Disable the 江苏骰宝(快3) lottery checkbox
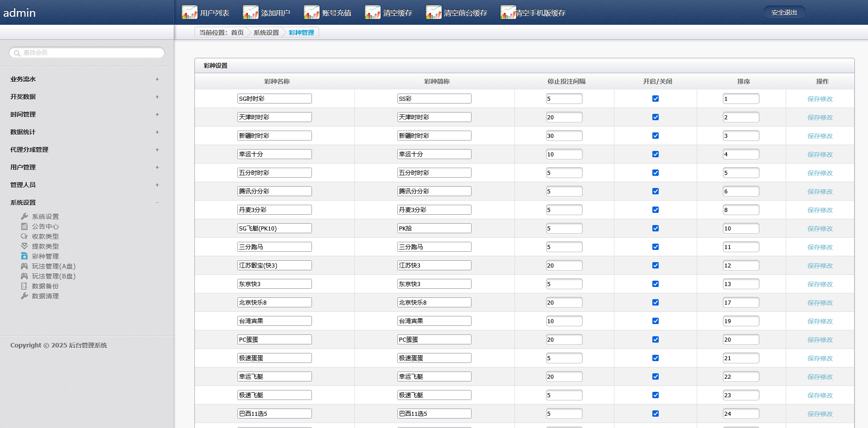Image resolution: width=868 pixels, height=428 pixels. [x=656, y=265]
